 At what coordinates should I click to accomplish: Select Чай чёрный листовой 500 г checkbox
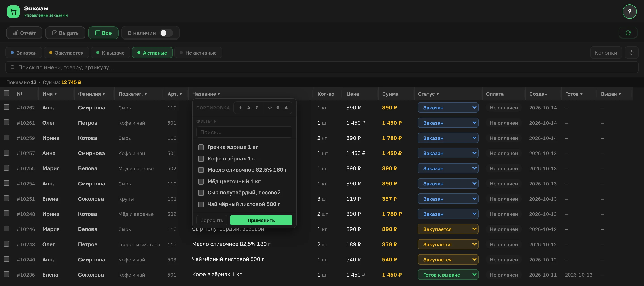coord(201,204)
